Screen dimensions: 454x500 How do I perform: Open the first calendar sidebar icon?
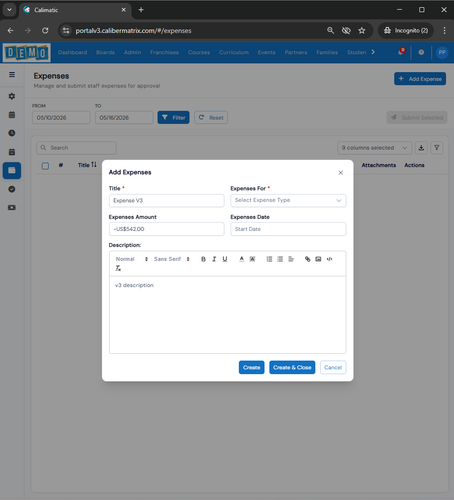[x=12, y=115]
